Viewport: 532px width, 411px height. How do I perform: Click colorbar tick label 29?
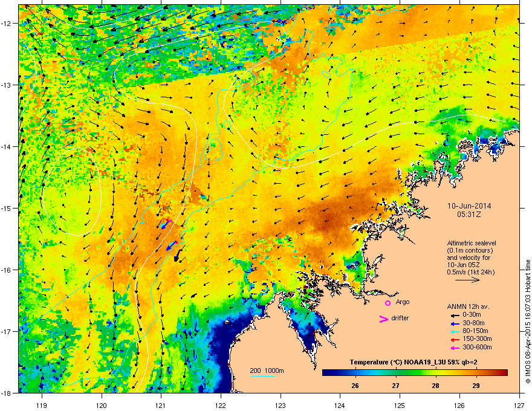476,386
